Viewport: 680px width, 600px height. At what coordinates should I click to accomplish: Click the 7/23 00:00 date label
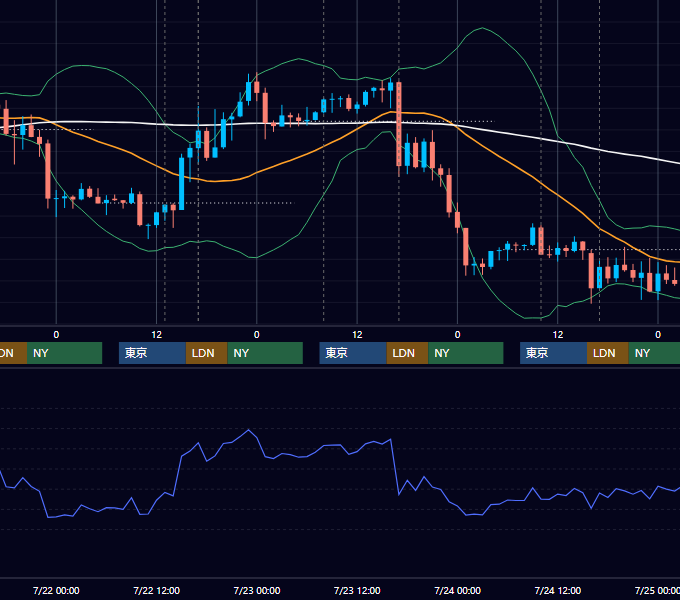point(257,590)
